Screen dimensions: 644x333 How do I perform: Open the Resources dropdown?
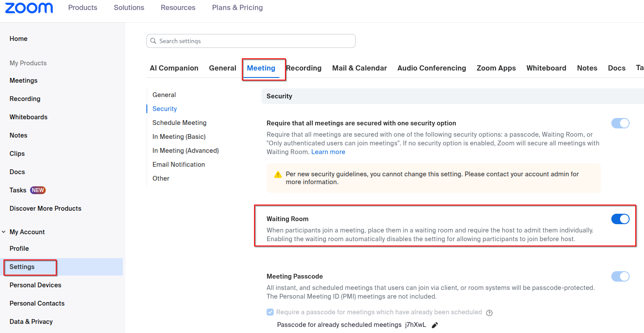point(178,7)
